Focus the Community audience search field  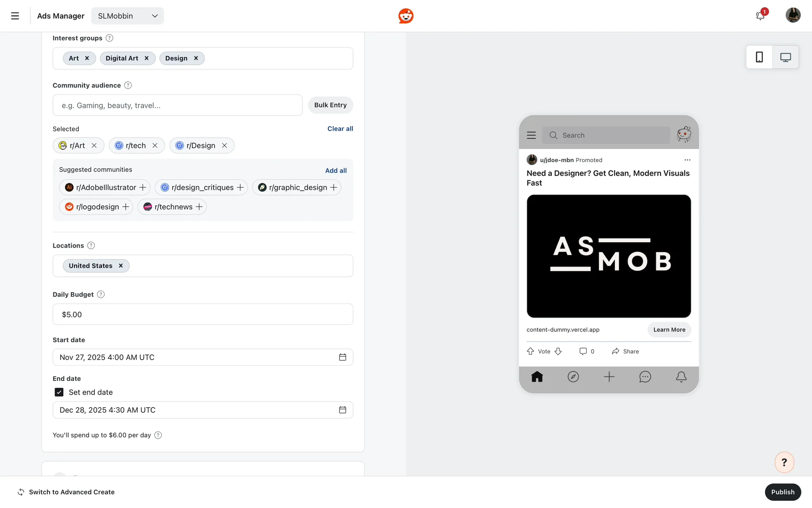[177, 105]
